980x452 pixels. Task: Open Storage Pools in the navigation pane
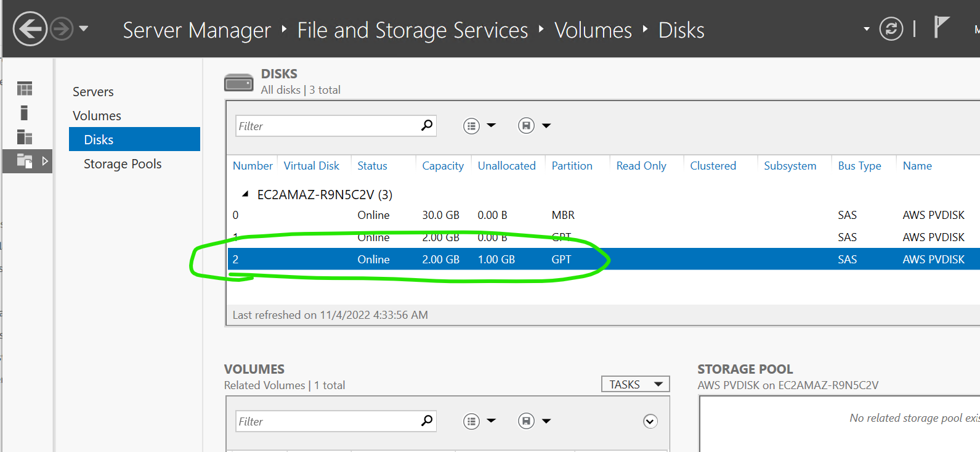pyautogui.click(x=123, y=164)
